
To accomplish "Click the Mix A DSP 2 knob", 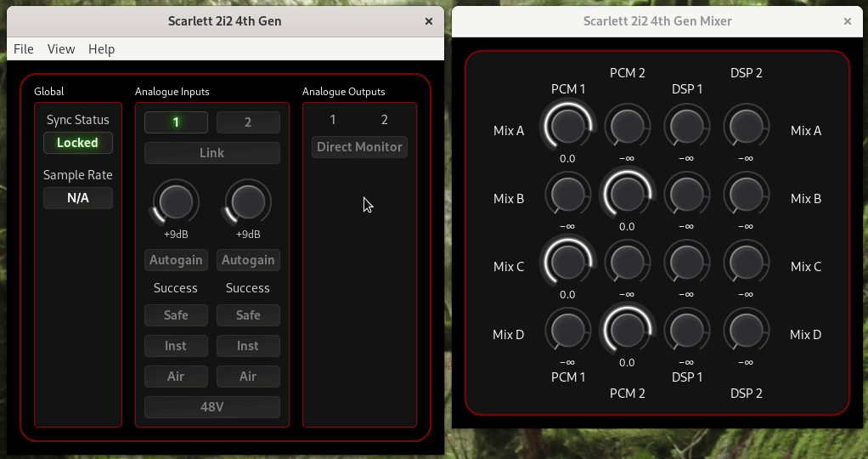I will pyautogui.click(x=746, y=127).
